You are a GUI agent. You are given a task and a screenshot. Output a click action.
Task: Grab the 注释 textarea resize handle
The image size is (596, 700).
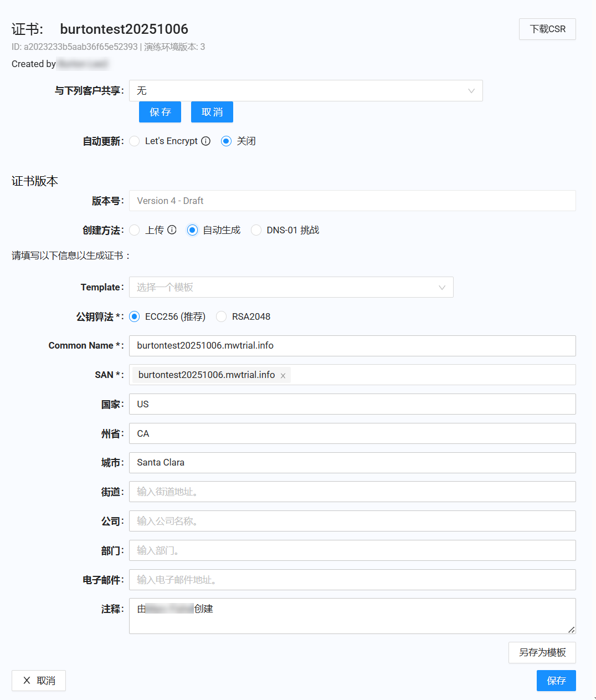click(572, 630)
